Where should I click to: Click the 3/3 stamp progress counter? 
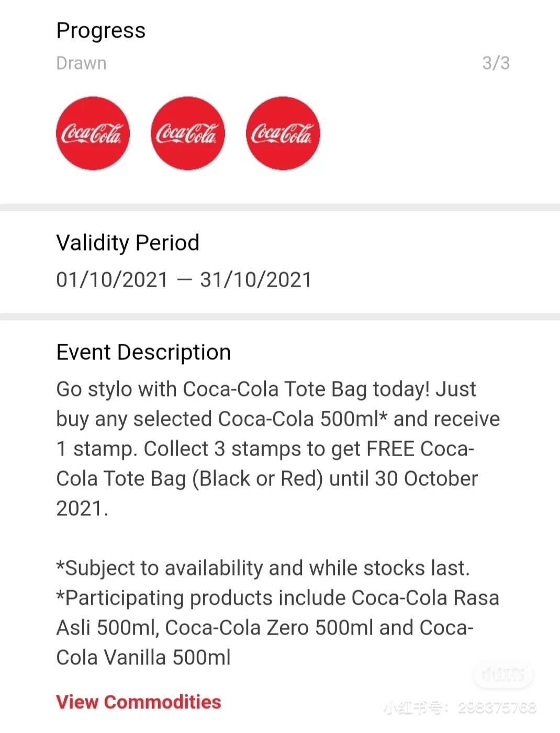point(495,63)
